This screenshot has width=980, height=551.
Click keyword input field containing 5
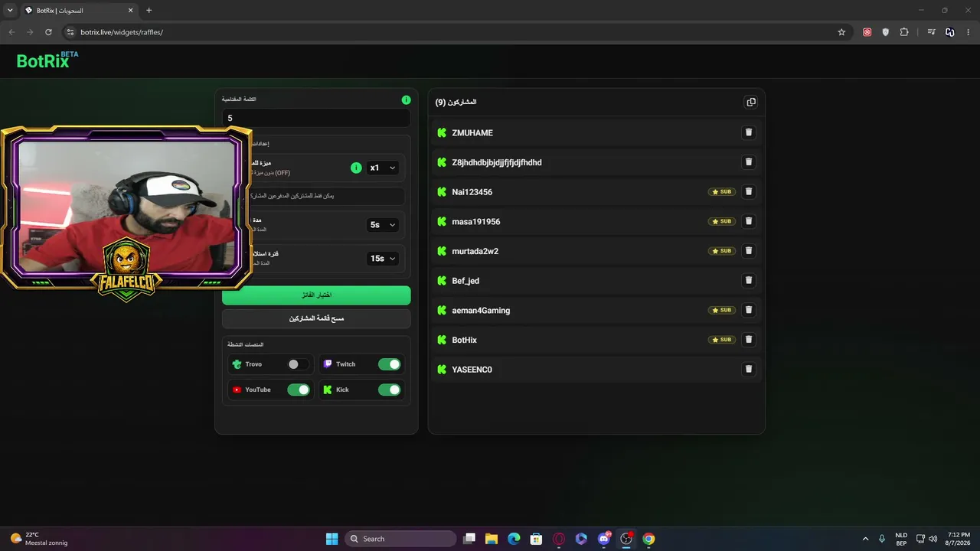tap(316, 118)
